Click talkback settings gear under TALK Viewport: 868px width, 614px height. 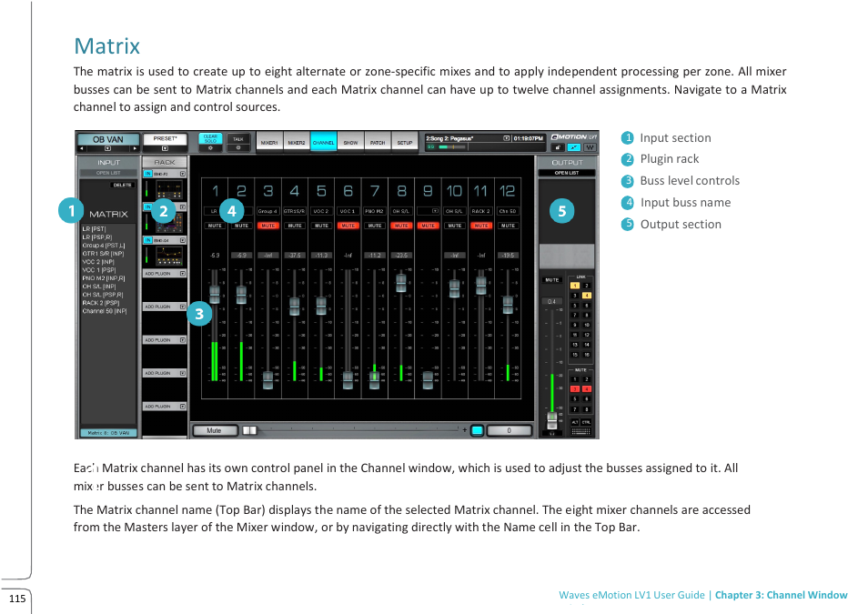pos(238,148)
